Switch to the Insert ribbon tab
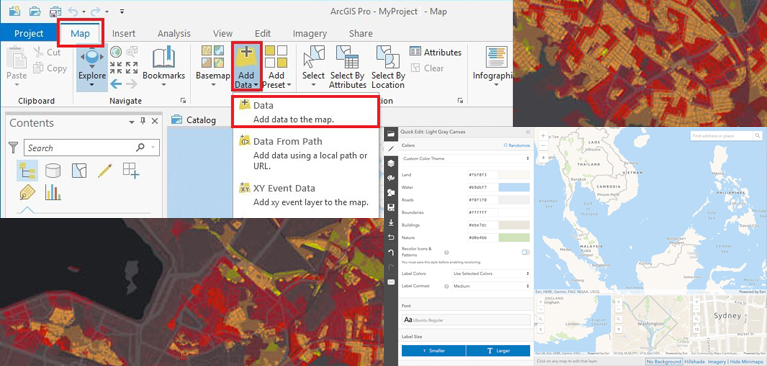This screenshot has height=366, width=767. tap(124, 33)
